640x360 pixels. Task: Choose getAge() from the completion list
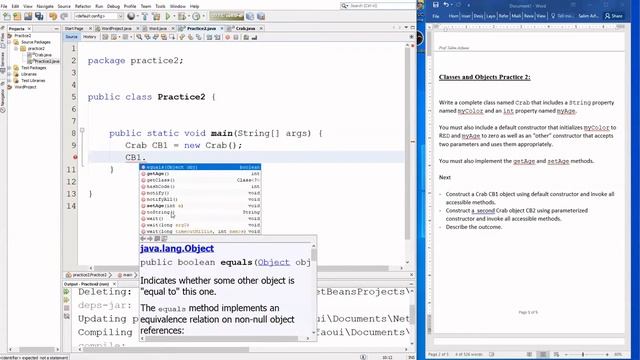(x=200, y=173)
